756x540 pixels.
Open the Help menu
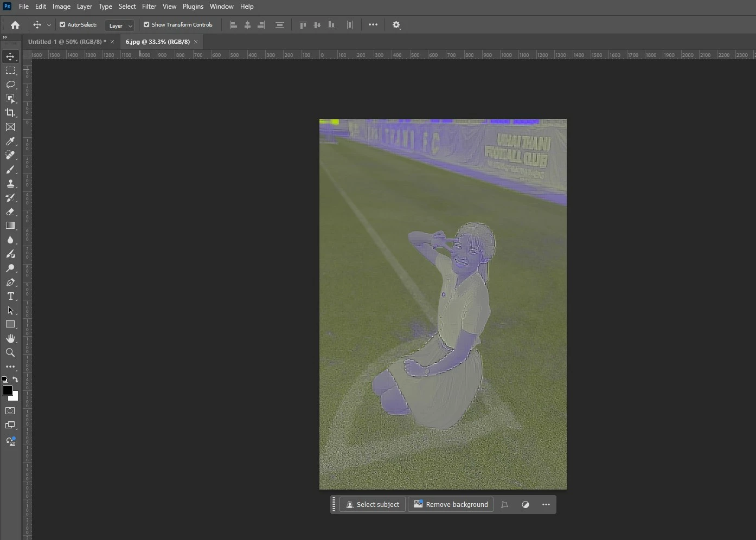click(x=247, y=7)
